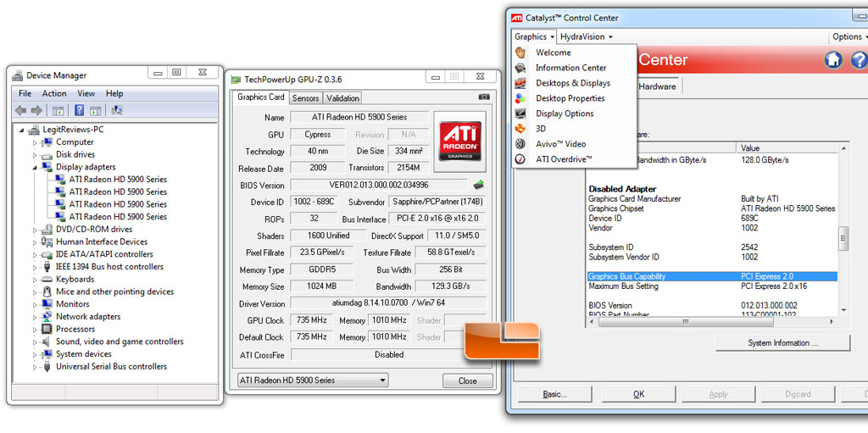Click the Basic... button in Catalyst
868x433 pixels.
coord(555,394)
